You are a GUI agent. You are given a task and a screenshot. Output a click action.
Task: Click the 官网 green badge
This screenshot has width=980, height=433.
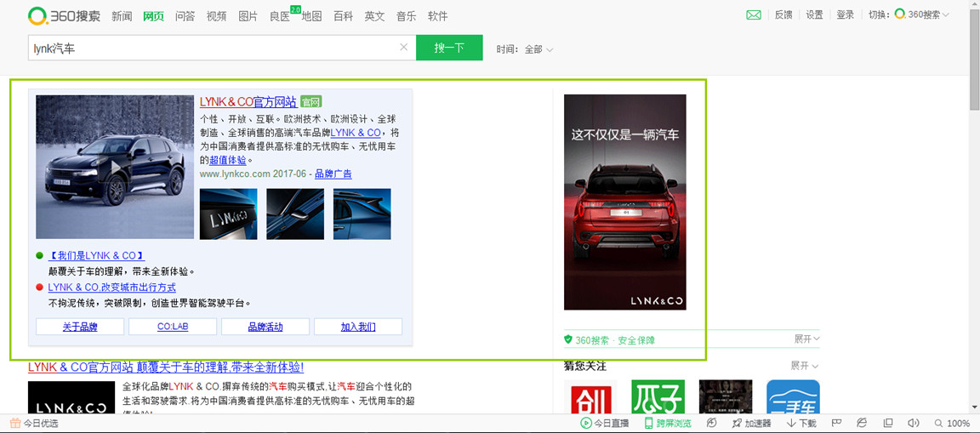point(311,102)
